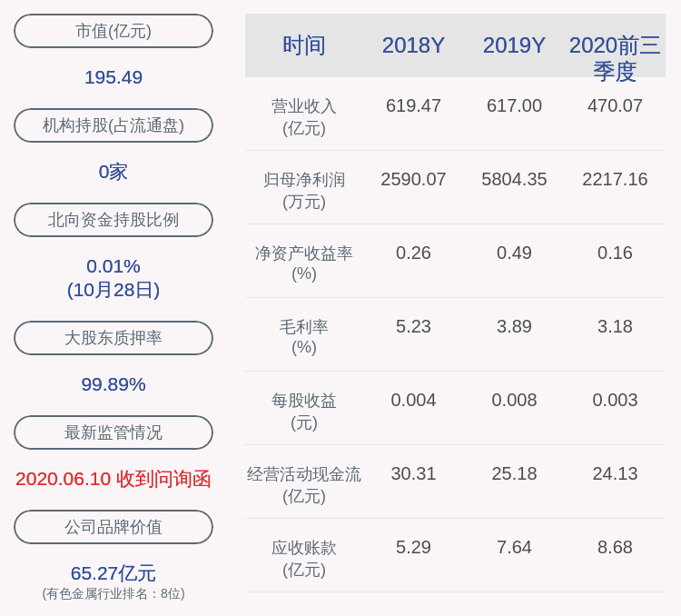Image resolution: width=681 pixels, height=616 pixels.
Task: Select ROE value 0.16
Action: (615, 253)
